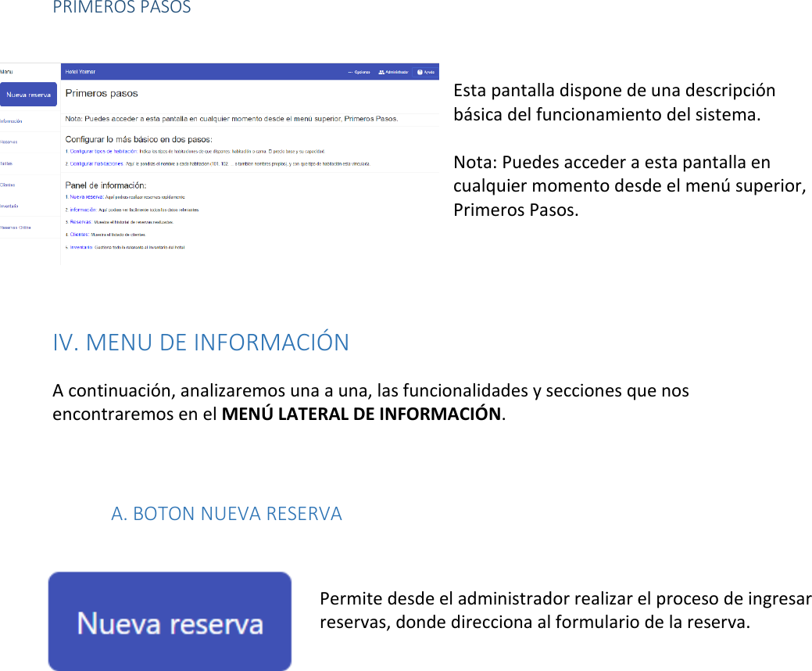Click the small Nueva reserva button under Menu
The image size is (812, 671).
(28, 95)
